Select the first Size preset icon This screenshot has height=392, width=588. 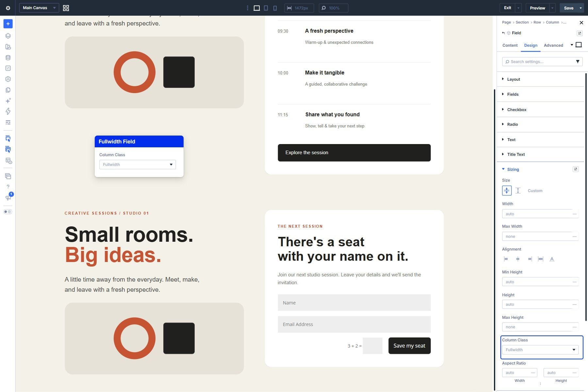507,190
